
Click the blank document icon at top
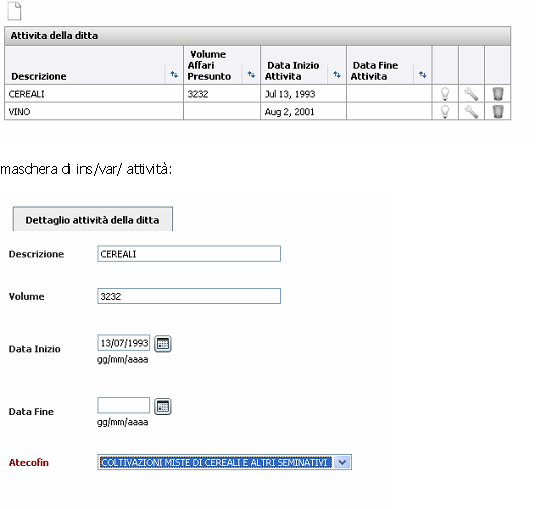click(x=14, y=11)
